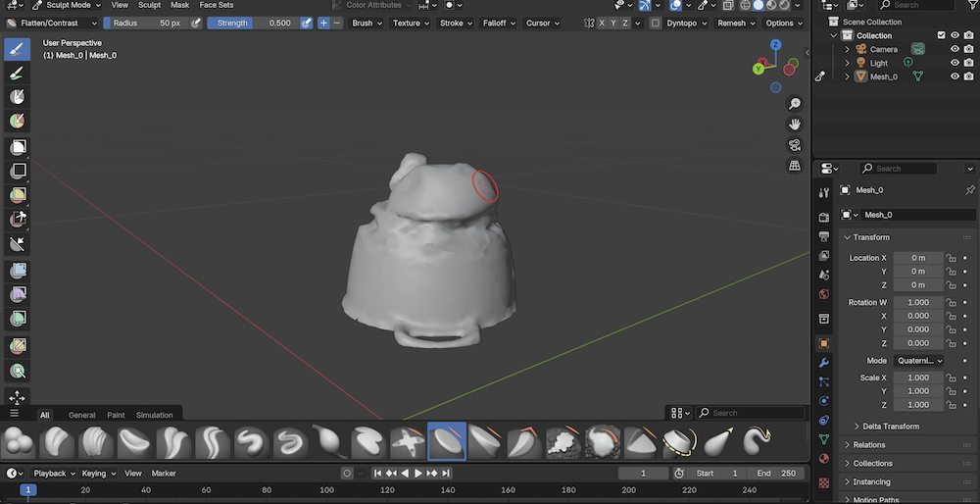Click the camera view icon in viewport
This screenshot has width=980, height=504.
coord(795,145)
